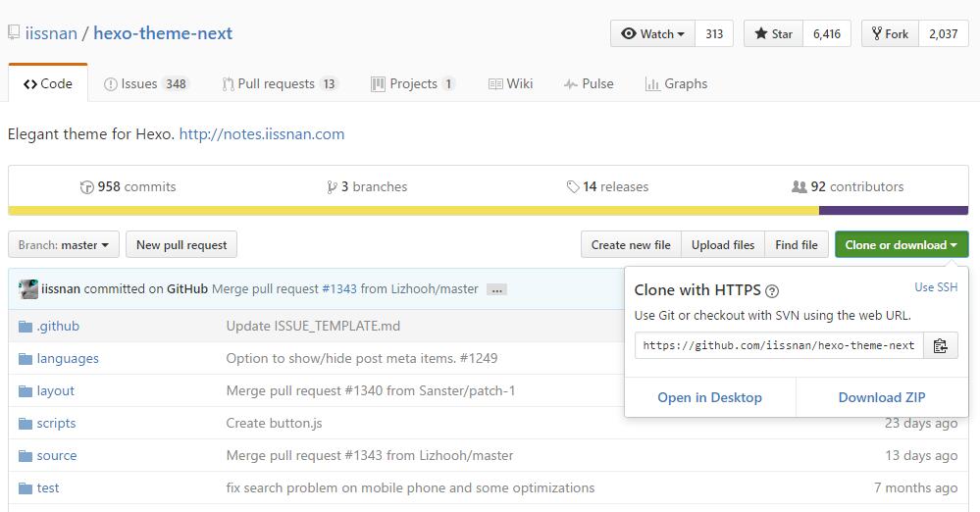
Task: Click the scripts folder icon
Action: tap(26, 424)
